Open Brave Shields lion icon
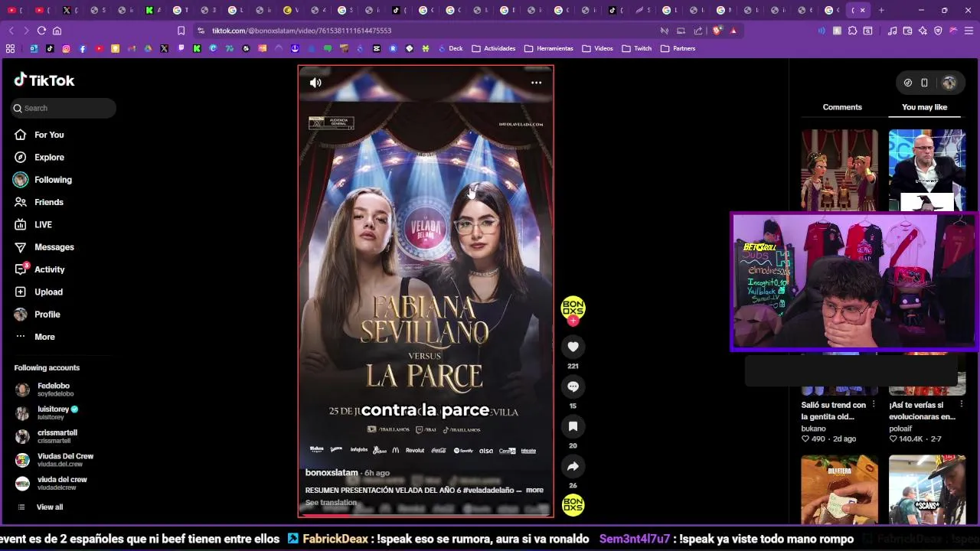Image resolution: width=980 pixels, height=551 pixels. click(717, 31)
